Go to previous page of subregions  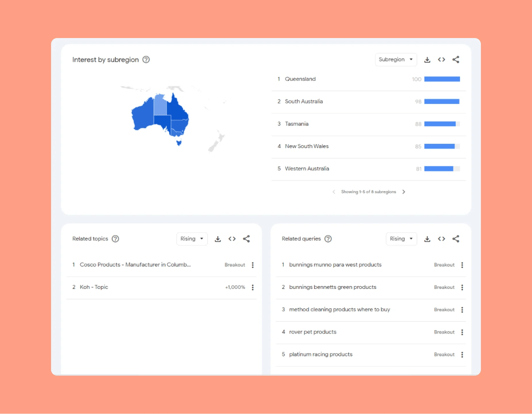(334, 192)
